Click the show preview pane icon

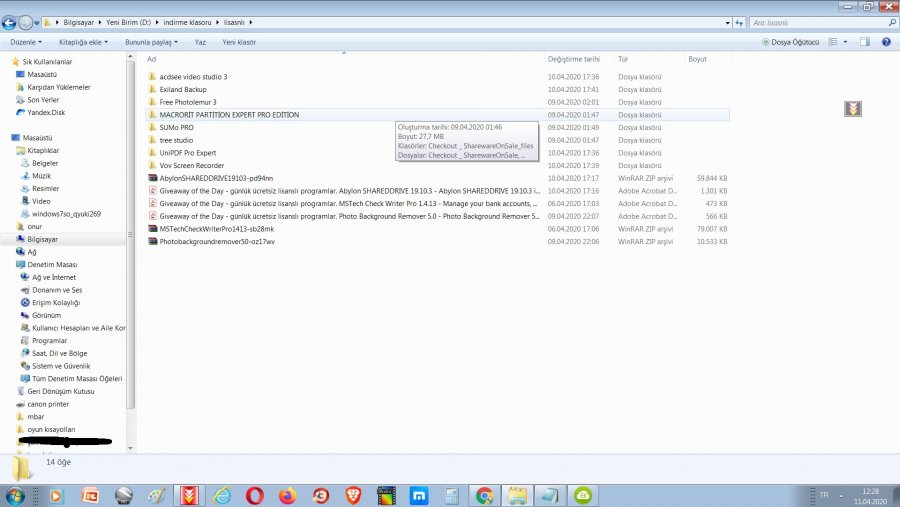point(864,42)
